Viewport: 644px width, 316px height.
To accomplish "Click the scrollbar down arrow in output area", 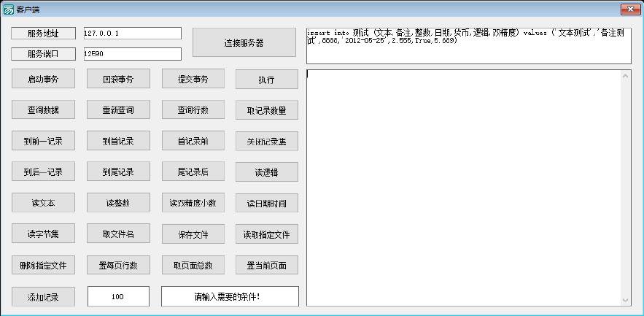I will [x=625, y=300].
